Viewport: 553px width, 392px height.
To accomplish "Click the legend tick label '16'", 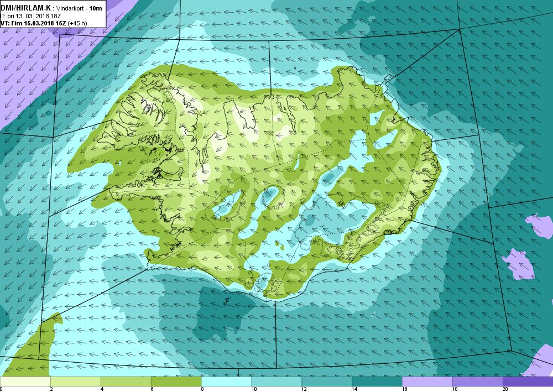I will point(405,389).
